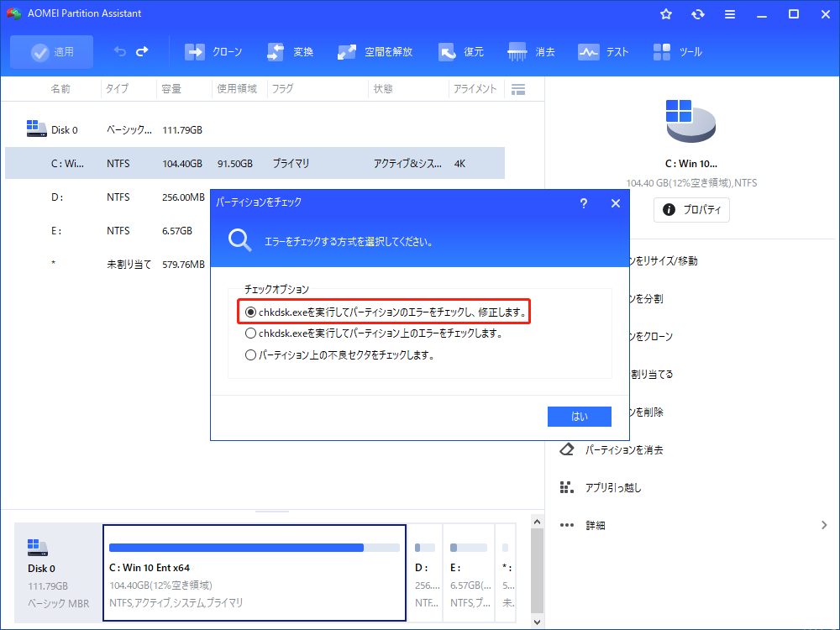Click the favorites star icon in title bar
Viewport: 840px width, 630px height.
[x=666, y=14]
